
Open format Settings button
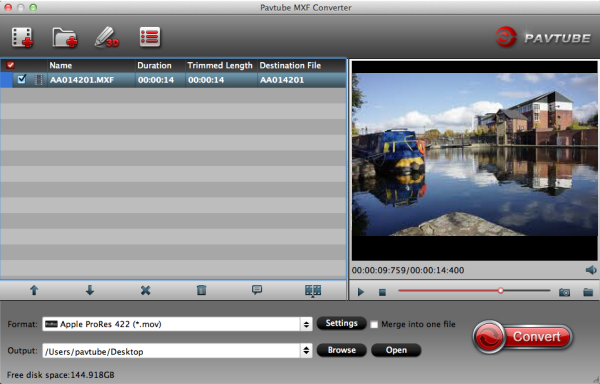341,324
